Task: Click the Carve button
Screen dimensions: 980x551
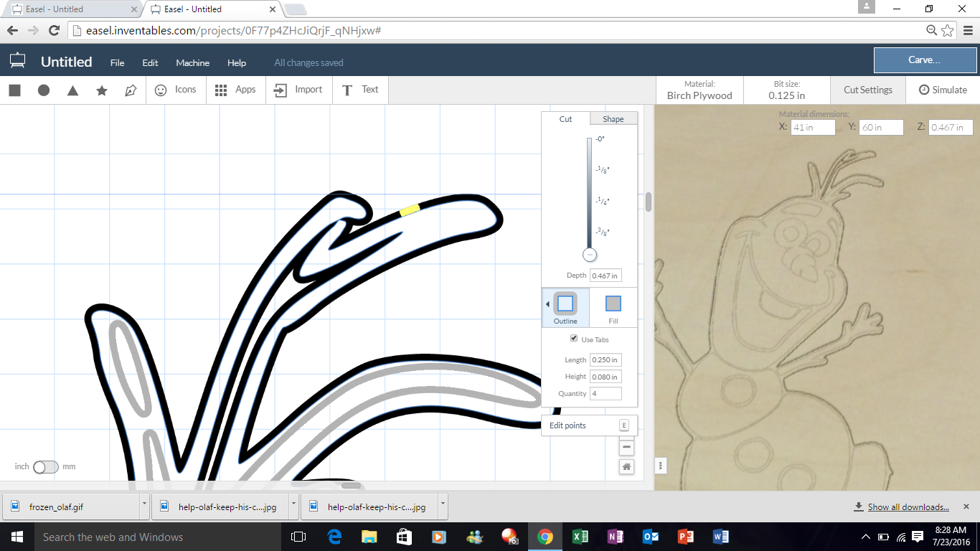Action: coord(924,60)
